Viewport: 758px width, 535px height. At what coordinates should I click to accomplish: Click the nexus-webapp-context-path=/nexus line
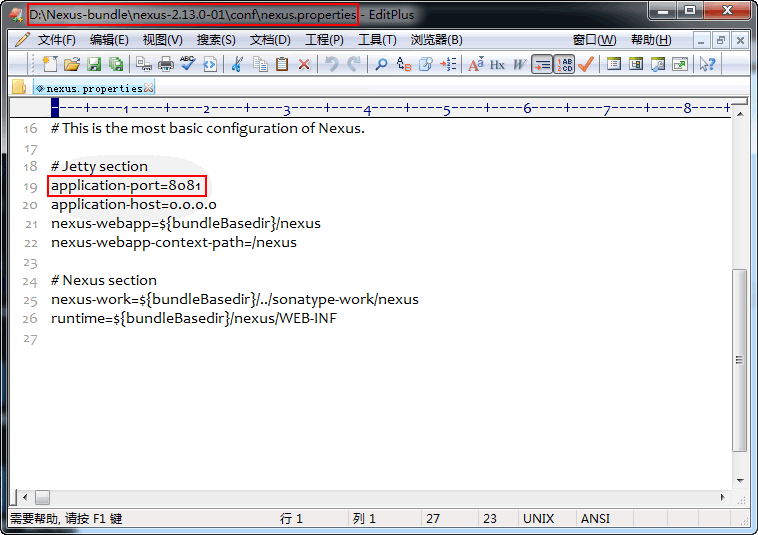point(174,242)
